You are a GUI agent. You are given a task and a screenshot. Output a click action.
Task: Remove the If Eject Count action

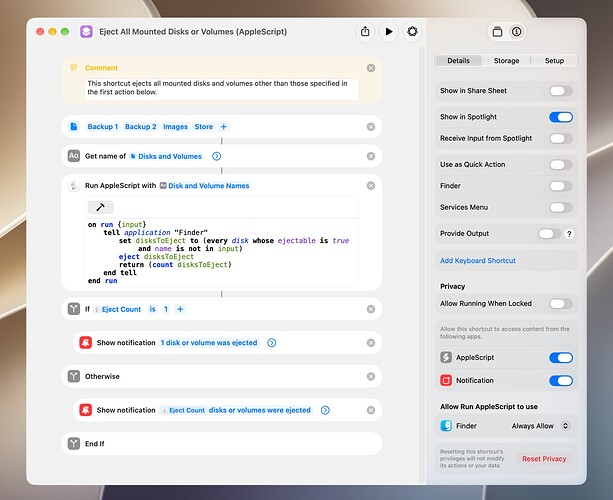tap(371, 309)
